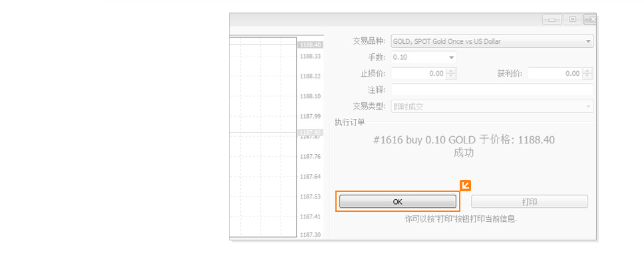Click the orange arrow marker beside OK
Viewport: 644px width, 253px height.
coord(465,186)
